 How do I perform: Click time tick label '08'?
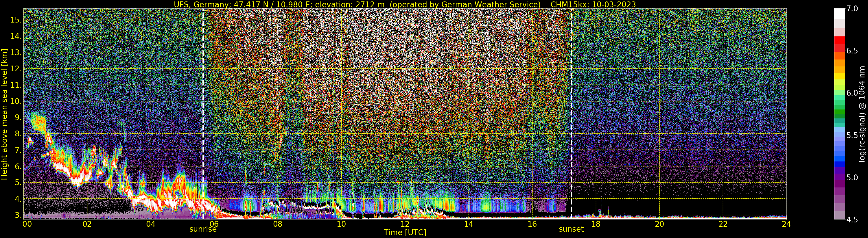[278, 224]
